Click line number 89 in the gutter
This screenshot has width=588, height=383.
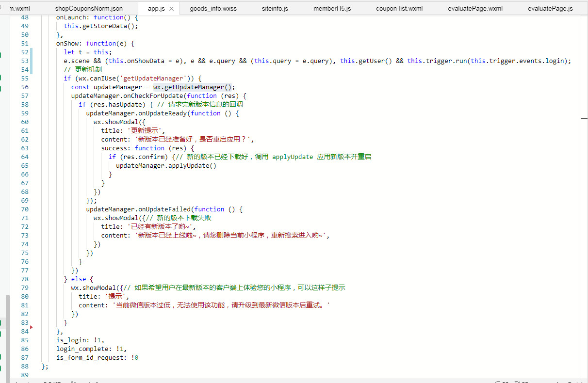24,375
